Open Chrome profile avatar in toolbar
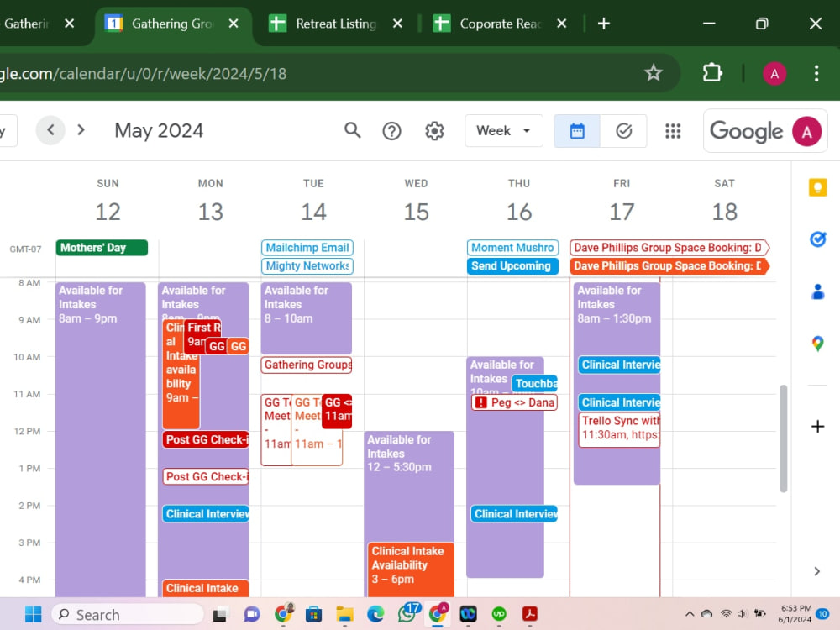This screenshot has width=840, height=630. tap(774, 73)
